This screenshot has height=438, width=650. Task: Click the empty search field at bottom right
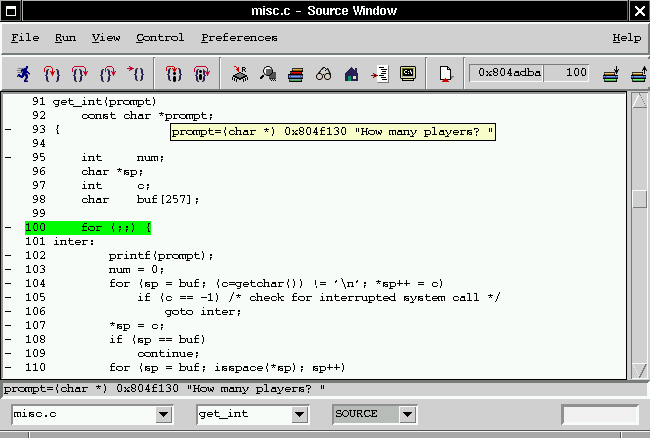pyautogui.click(x=599, y=414)
